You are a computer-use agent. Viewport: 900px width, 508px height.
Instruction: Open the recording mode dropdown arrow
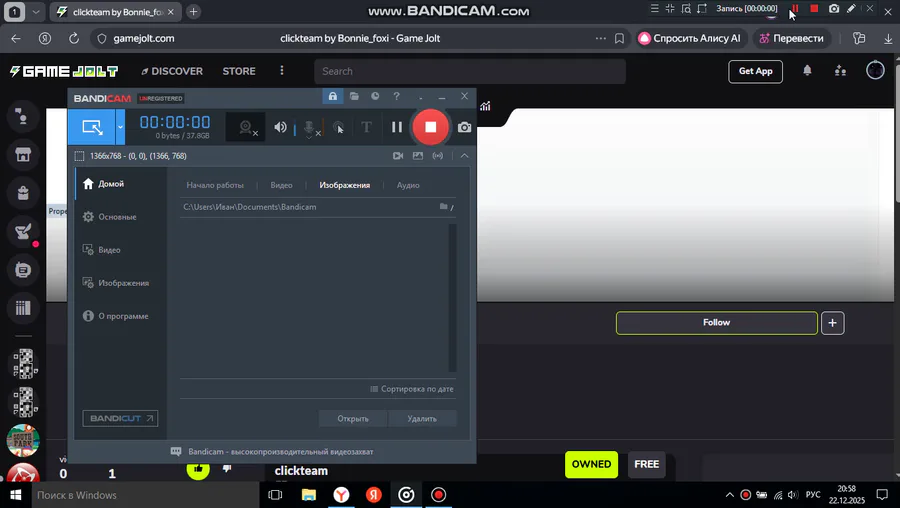point(121,127)
